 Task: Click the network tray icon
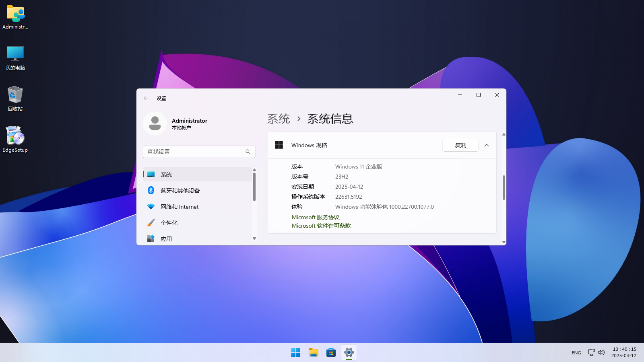(591, 352)
